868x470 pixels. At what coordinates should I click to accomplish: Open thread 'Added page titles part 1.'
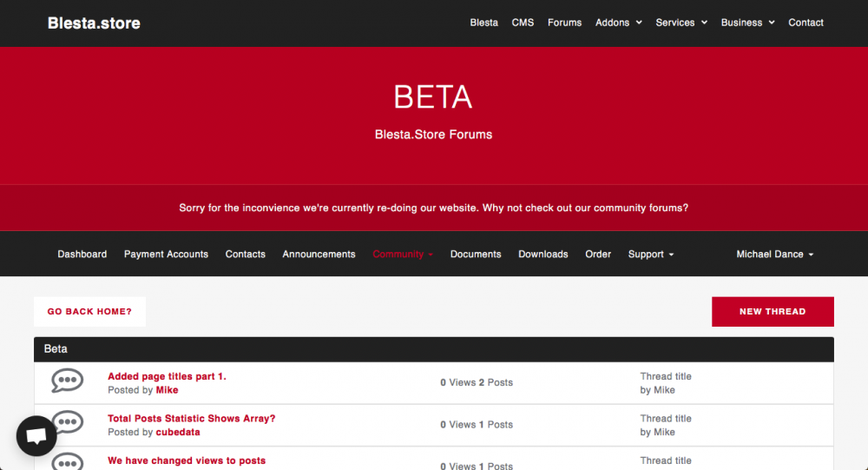coord(167,376)
